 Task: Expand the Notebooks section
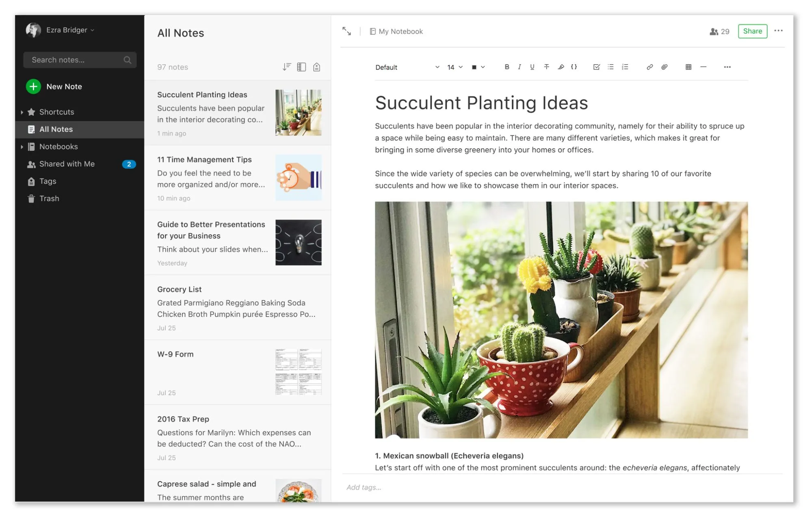[x=21, y=146]
